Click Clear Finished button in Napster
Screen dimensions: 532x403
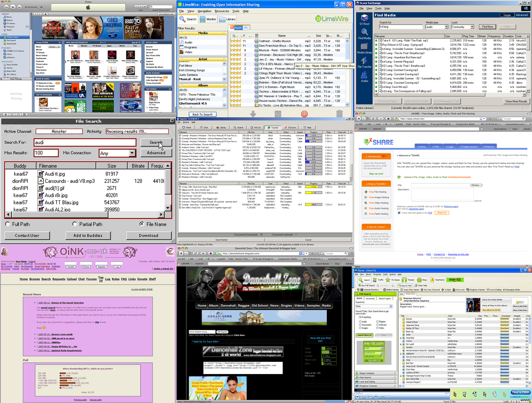[x=221, y=240]
